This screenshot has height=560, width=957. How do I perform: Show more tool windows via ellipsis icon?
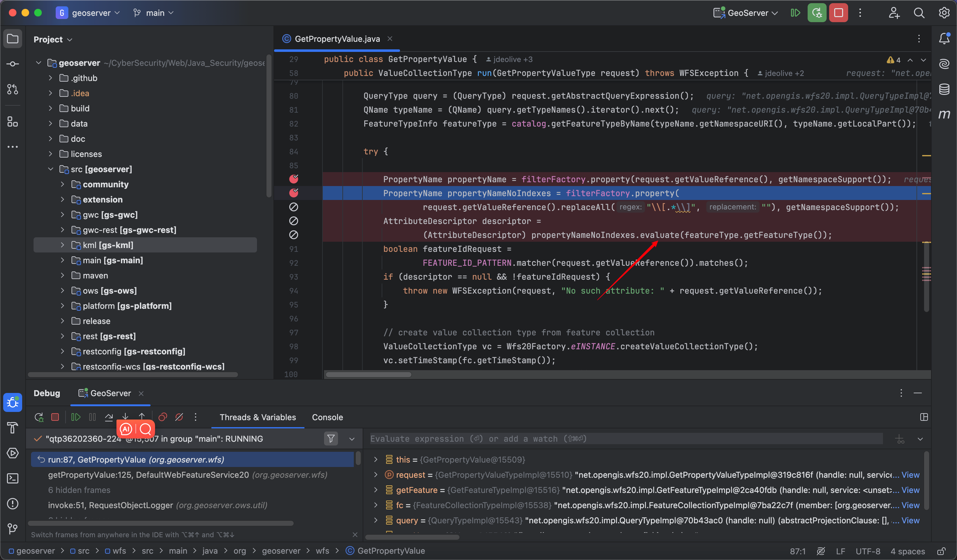pyautogui.click(x=13, y=146)
